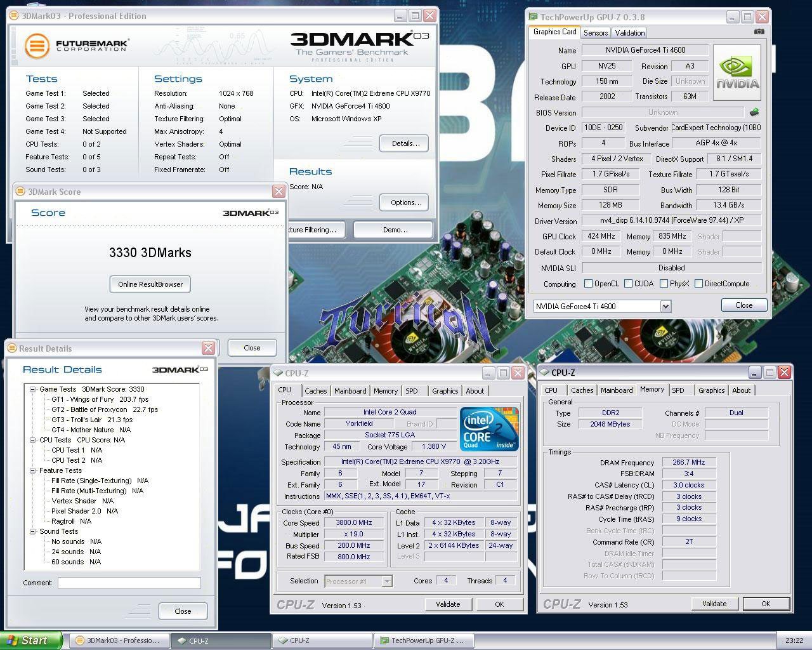Collapse the Sound Tests tree node
This screenshot has height=650, width=812.
pyautogui.click(x=33, y=531)
